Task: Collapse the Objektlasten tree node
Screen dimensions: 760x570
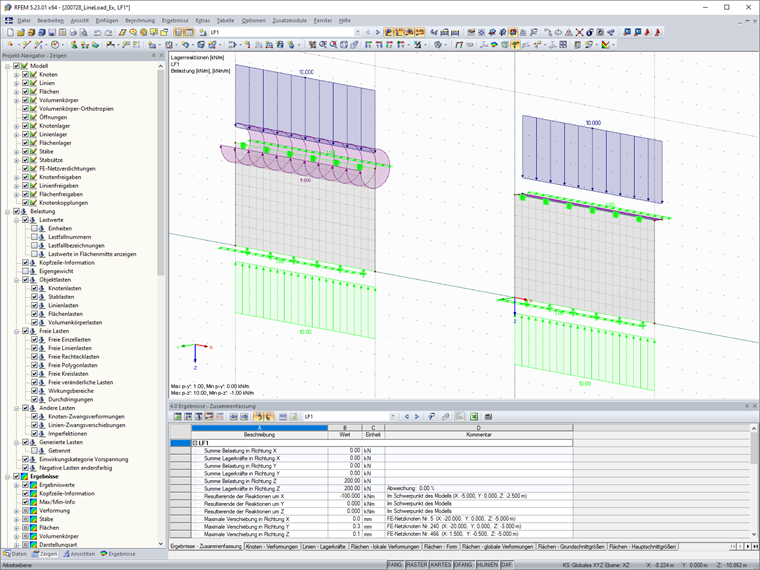Action: [16, 280]
